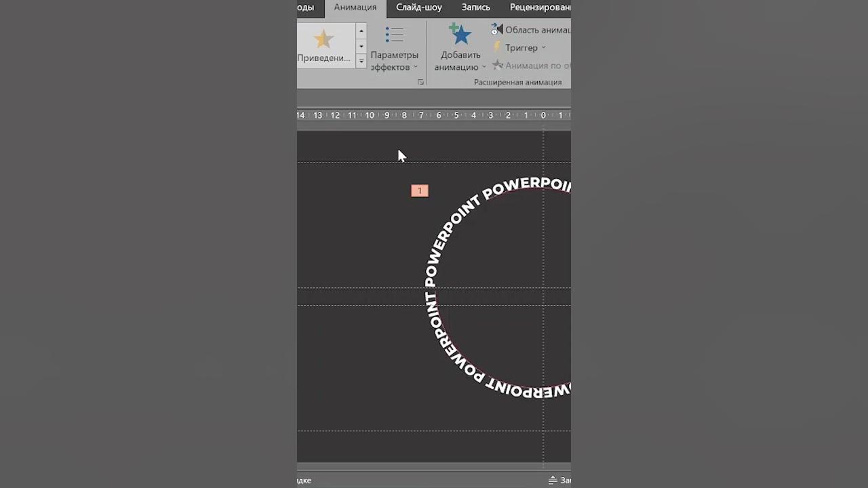Image resolution: width=868 pixels, height=488 pixels.
Task: Open the animation group dialog launcher
Action: 420,82
